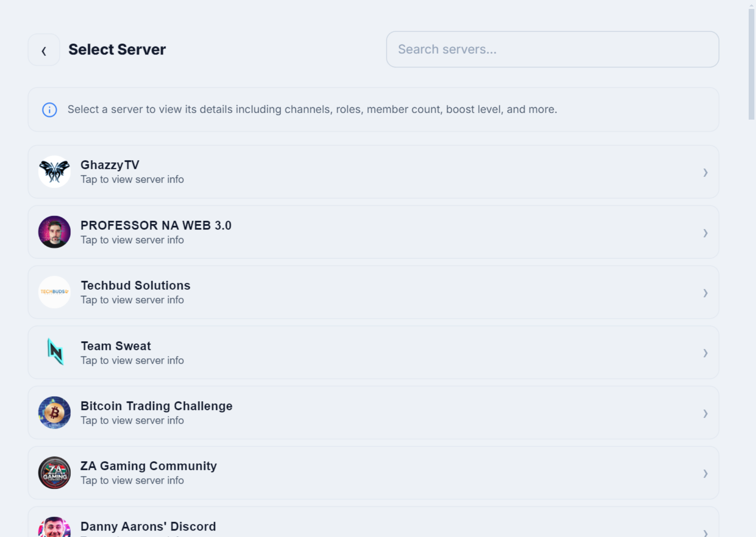Click 'Tap to view server info' under Team Sweat
Viewport: 756px width, 537px height.
pyautogui.click(x=132, y=360)
